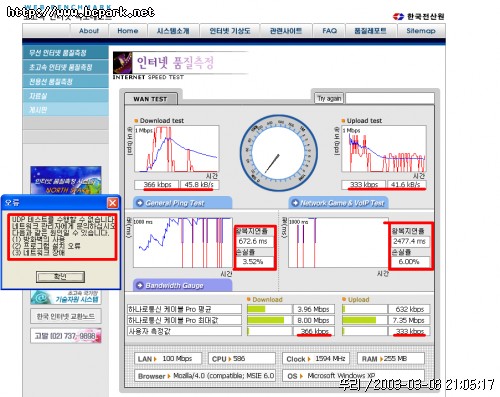
Task: Click the 45.8 kB/s download value
Action: [x=199, y=184]
